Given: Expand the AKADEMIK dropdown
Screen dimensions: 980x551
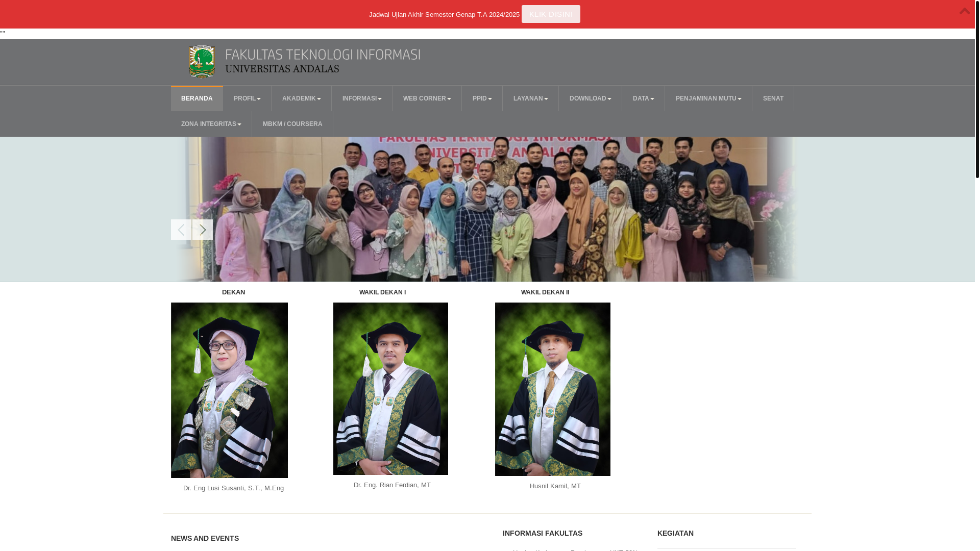Looking at the screenshot, I should 301,98.
